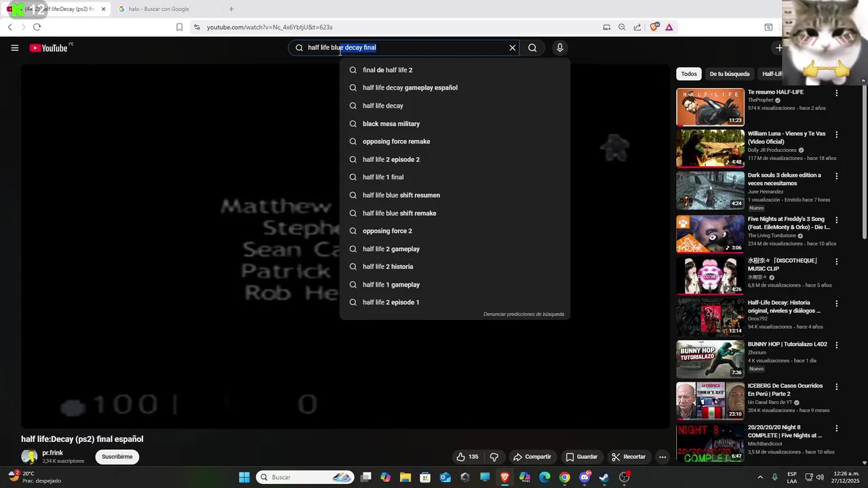This screenshot has width=868, height=488.
Task: Click the Suscribirme button
Action: pos(117,457)
